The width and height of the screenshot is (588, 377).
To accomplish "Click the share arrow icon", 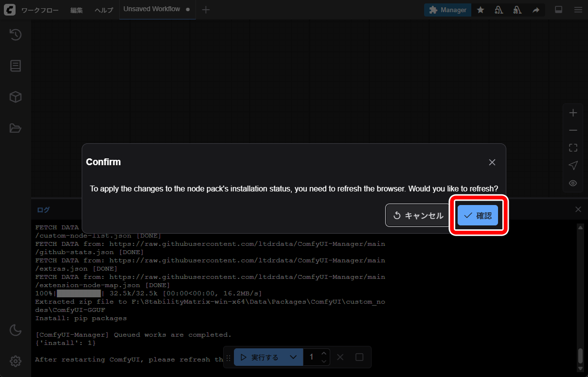I will click(536, 10).
